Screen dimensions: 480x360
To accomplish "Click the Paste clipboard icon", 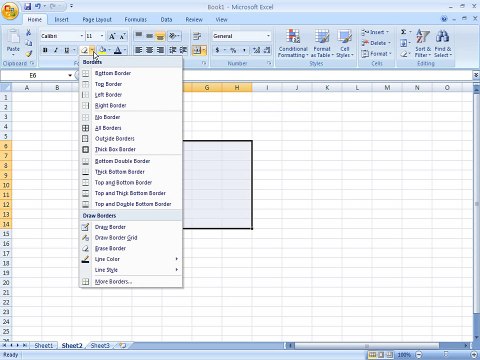I will (13, 36).
